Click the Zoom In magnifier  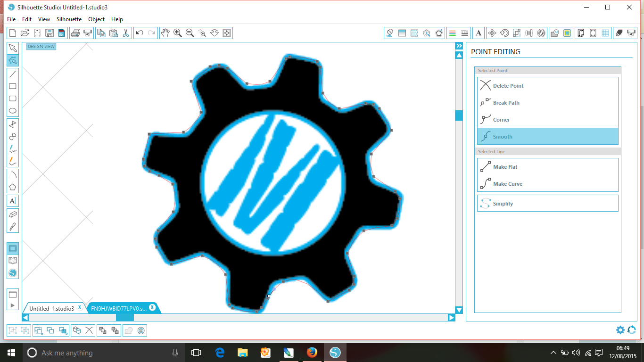tap(177, 33)
